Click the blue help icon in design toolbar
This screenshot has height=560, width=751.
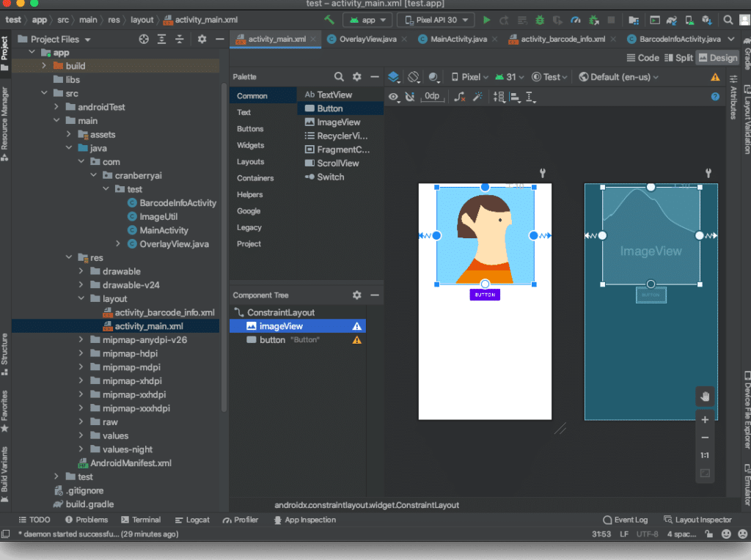click(x=715, y=97)
